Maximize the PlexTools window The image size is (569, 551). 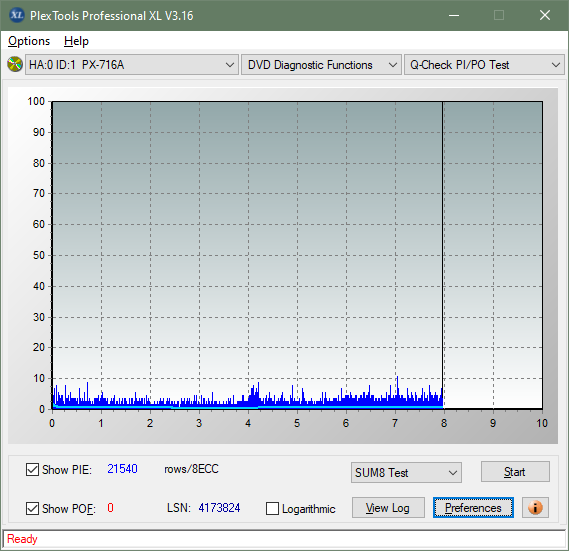coord(499,15)
